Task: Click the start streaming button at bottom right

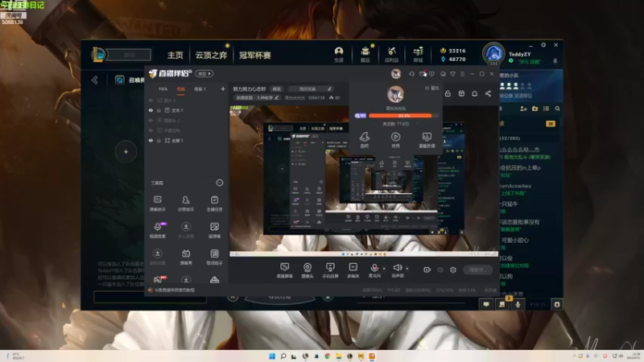Action: (x=477, y=269)
